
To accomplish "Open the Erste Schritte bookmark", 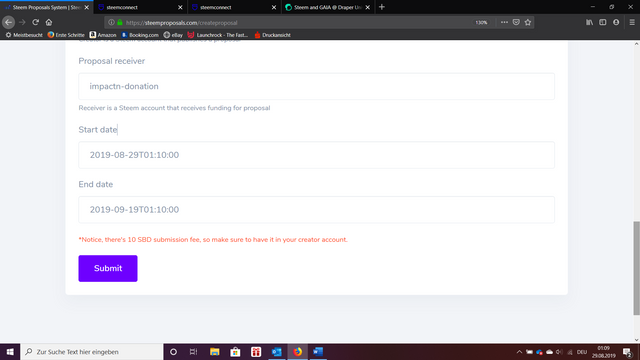I will point(66,35).
